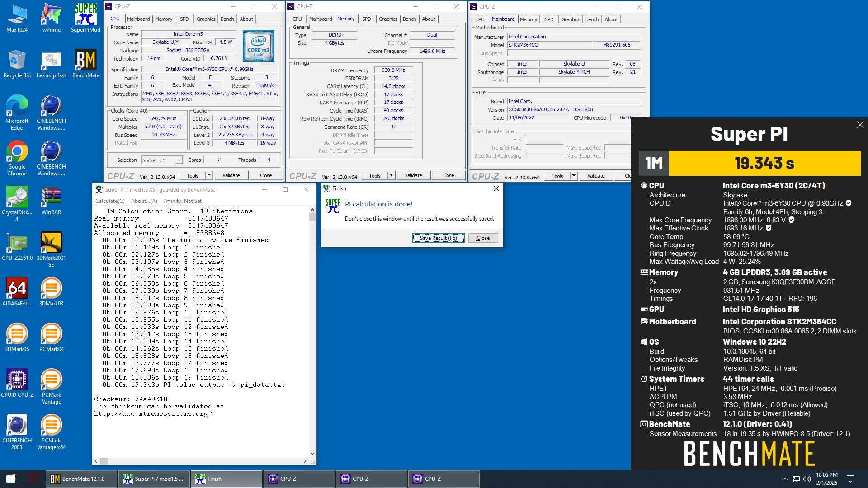Close the BenchMate Super PI result overlay
Screen dimensions: 868x488
[x=860, y=125]
